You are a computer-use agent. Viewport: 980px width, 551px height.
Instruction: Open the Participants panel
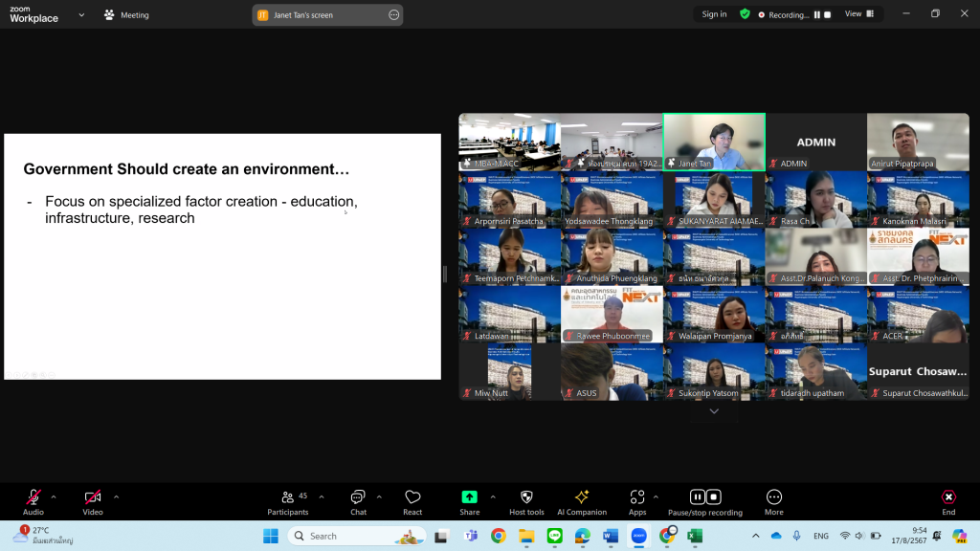tap(287, 497)
